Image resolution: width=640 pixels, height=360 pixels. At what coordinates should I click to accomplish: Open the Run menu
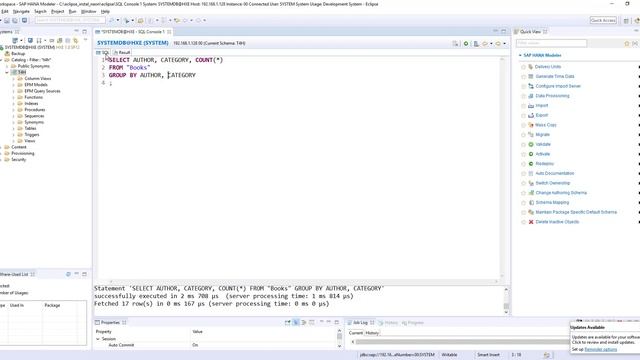click(73, 11)
